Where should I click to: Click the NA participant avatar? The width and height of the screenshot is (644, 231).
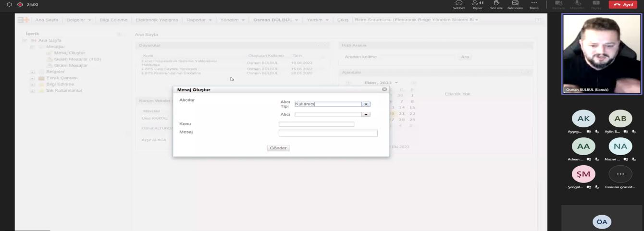[x=620, y=146]
